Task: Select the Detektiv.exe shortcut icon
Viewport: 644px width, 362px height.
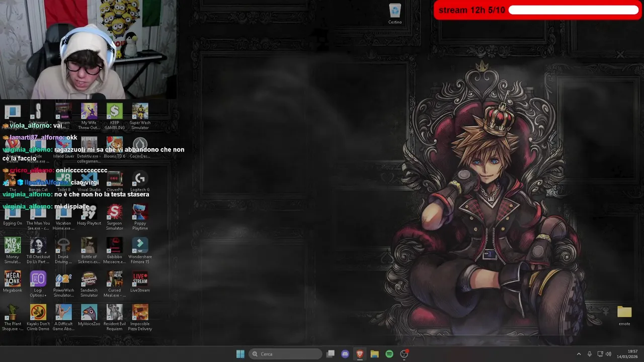Action: point(89,150)
